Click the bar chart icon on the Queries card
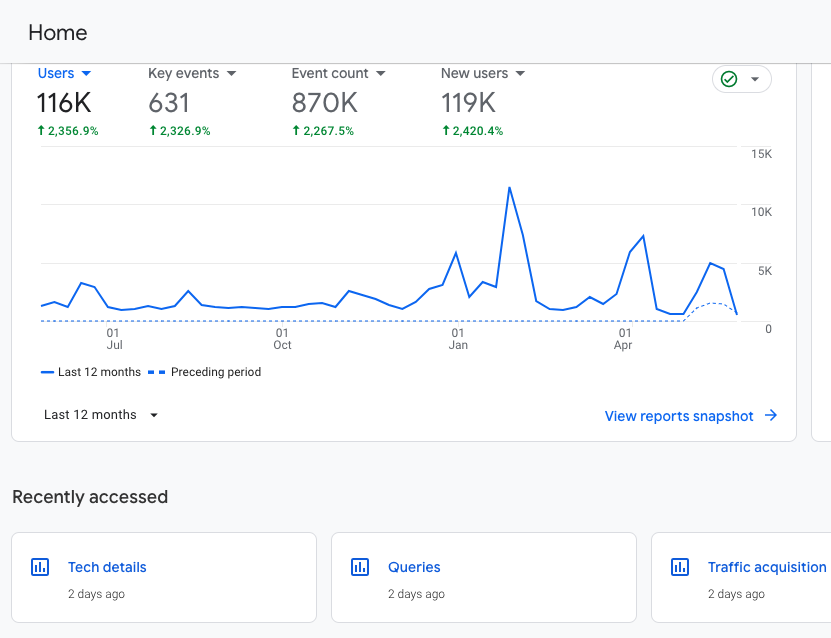The height and width of the screenshot is (638, 831). [x=360, y=567]
